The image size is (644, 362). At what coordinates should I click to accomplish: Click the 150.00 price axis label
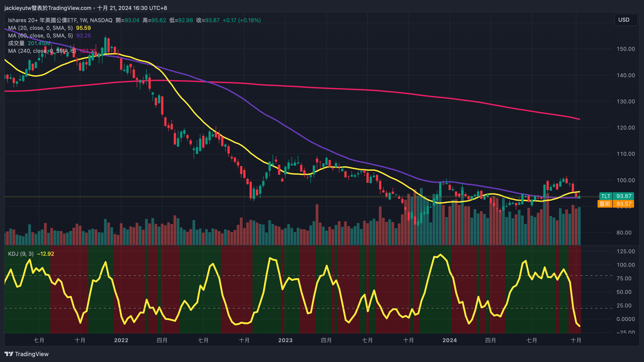point(625,49)
